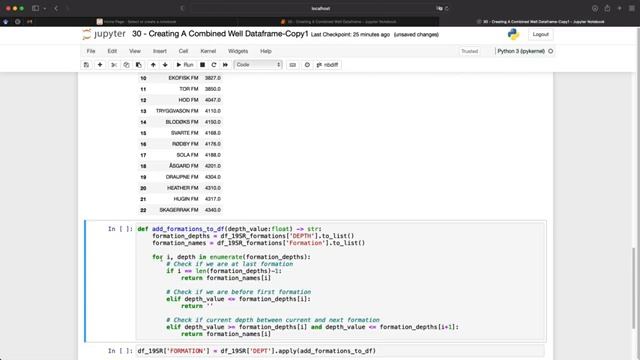
Task: Open the Cell menu
Action: click(x=183, y=51)
